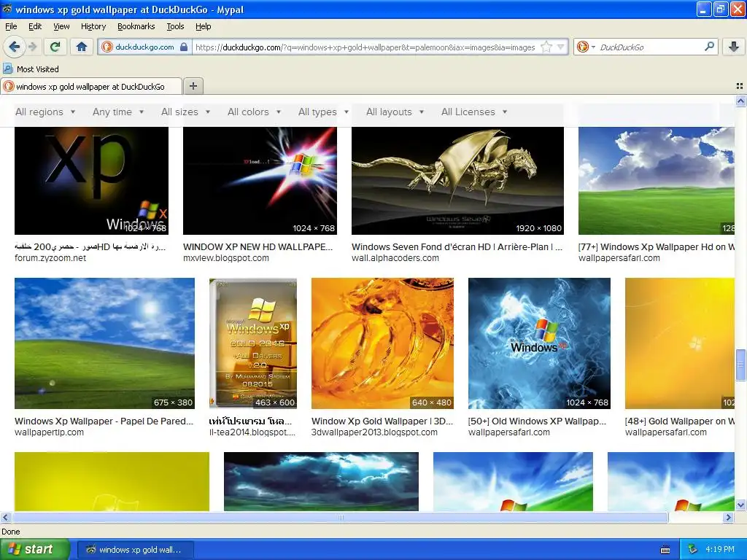Image resolution: width=747 pixels, height=560 pixels.
Task: Click the horizontal scrollbar left arrow
Action: [5, 517]
